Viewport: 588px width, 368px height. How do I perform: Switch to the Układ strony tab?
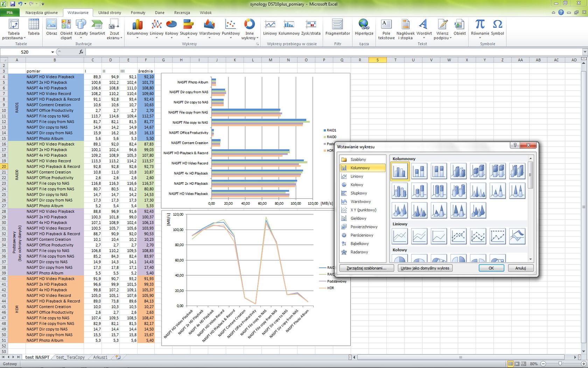pyautogui.click(x=110, y=13)
